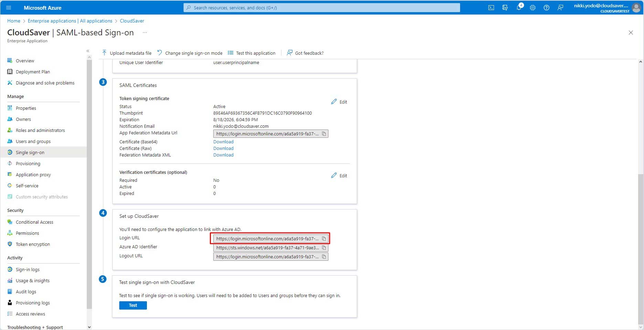The image size is (644, 330).
Task: Open the notifications bell
Action: pos(518,8)
